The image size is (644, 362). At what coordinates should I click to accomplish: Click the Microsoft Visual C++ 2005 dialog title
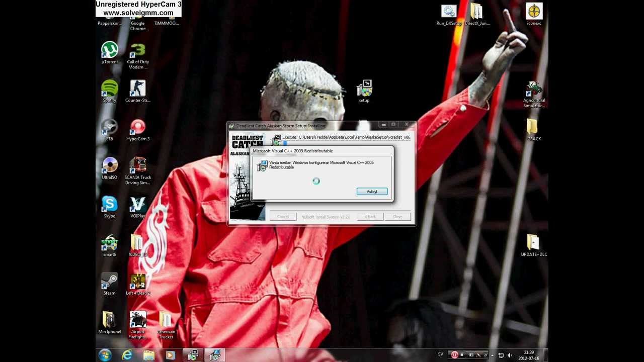(293, 151)
